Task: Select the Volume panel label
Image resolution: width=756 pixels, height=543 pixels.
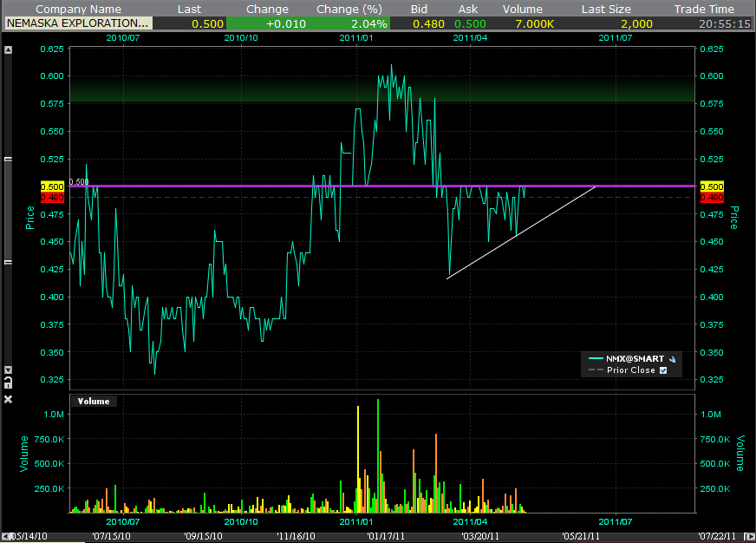Action: click(94, 401)
